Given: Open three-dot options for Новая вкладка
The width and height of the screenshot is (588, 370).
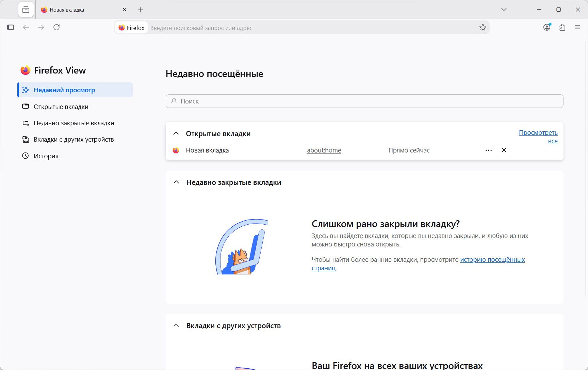Looking at the screenshot, I should pos(489,150).
